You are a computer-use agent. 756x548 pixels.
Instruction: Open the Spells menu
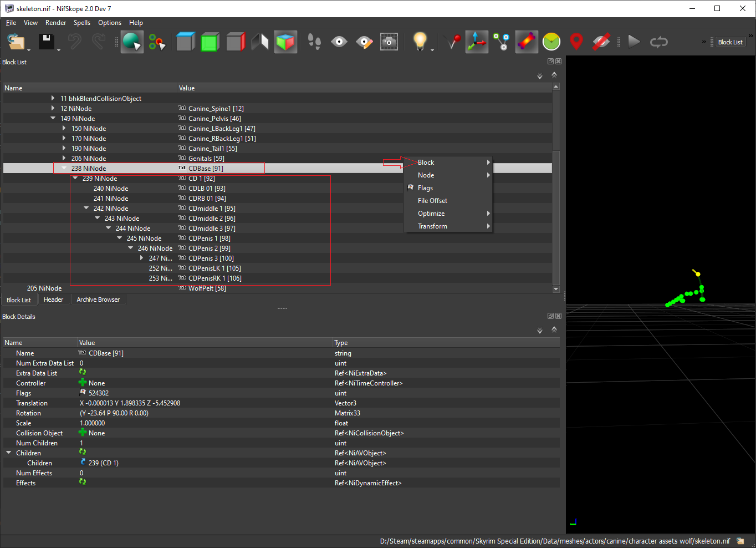click(x=82, y=23)
